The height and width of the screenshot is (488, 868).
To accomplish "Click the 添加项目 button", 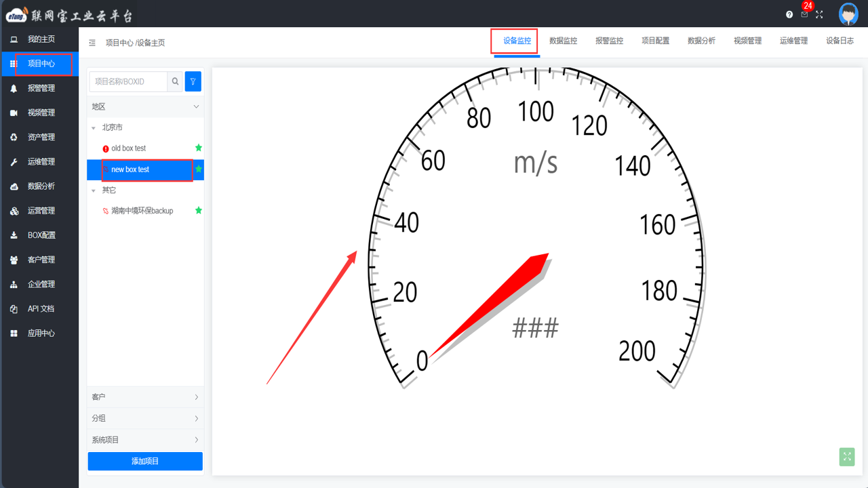I will 145,461.
